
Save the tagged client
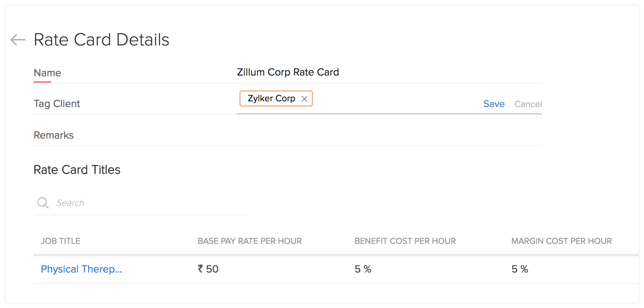(494, 104)
